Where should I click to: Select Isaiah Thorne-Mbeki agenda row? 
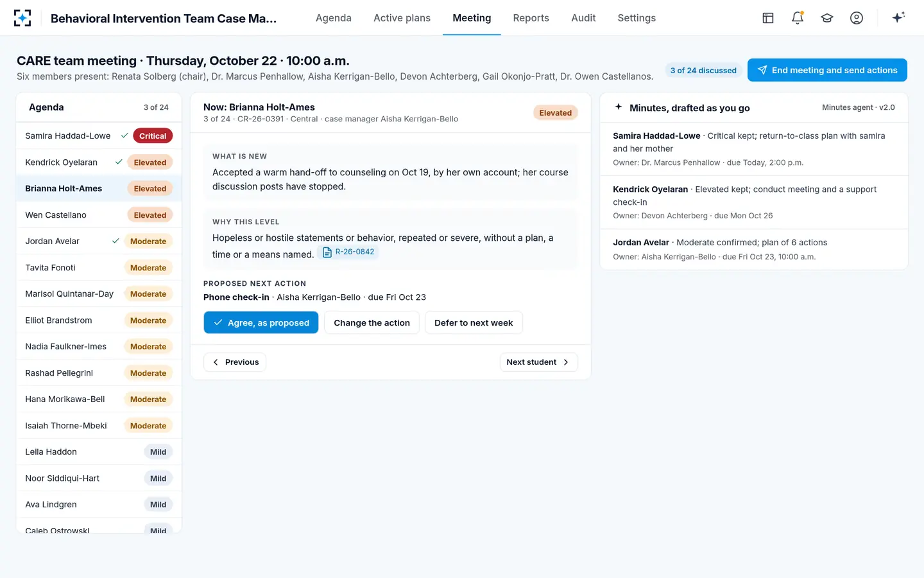(x=99, y=425)
